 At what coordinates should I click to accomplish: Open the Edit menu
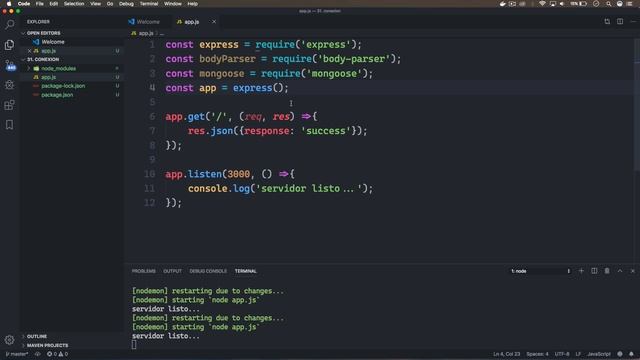53,4
